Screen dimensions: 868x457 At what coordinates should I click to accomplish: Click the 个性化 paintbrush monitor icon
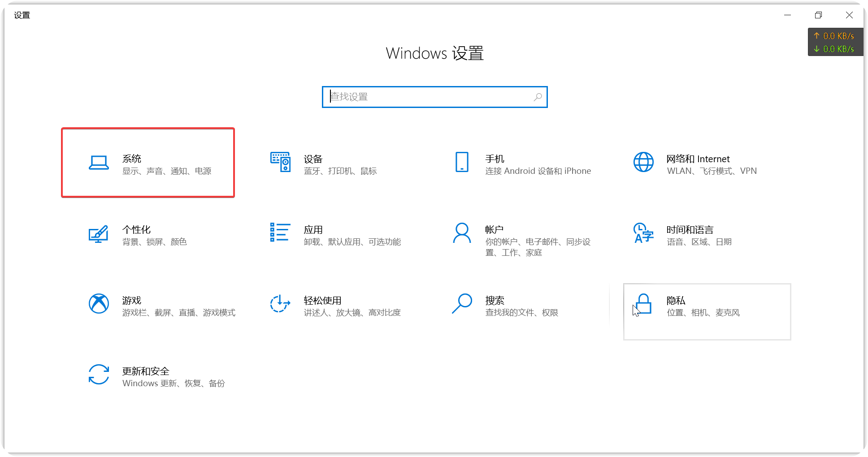pos(99,233)
